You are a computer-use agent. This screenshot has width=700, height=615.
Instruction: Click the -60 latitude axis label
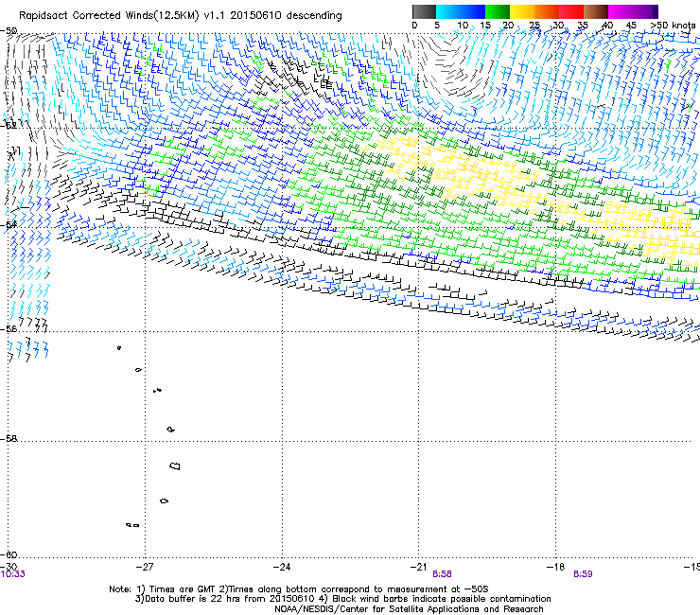point(9,554)
